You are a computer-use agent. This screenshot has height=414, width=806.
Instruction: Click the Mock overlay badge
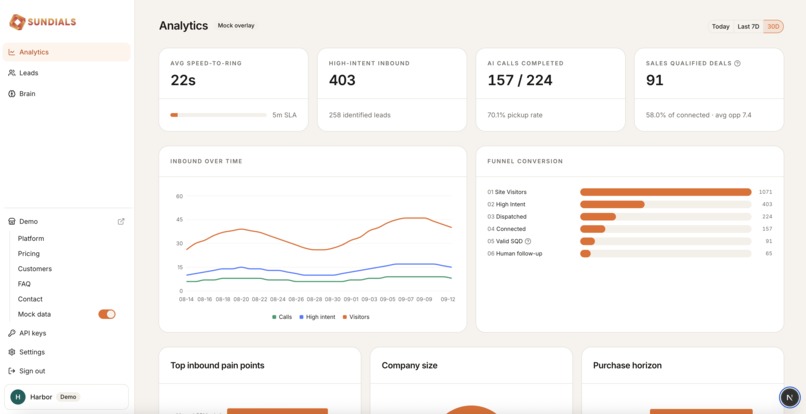pyautogui.click(x=236, y=26)
